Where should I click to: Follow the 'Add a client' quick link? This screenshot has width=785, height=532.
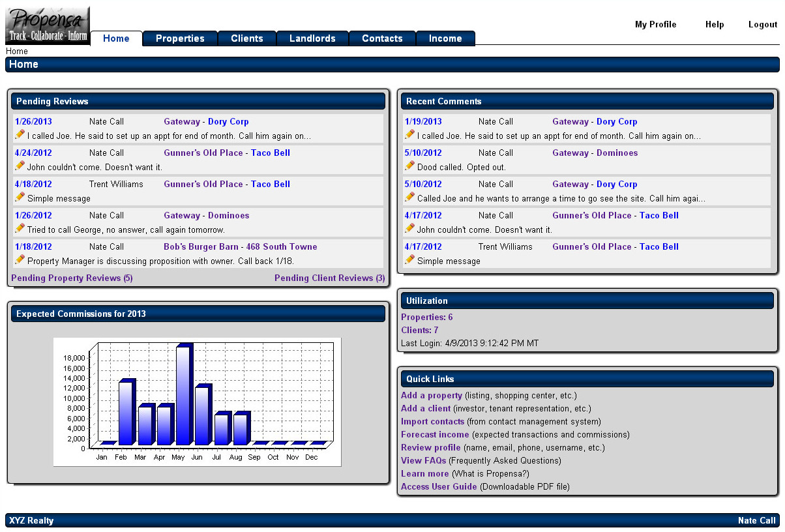(x=426, y=409)
